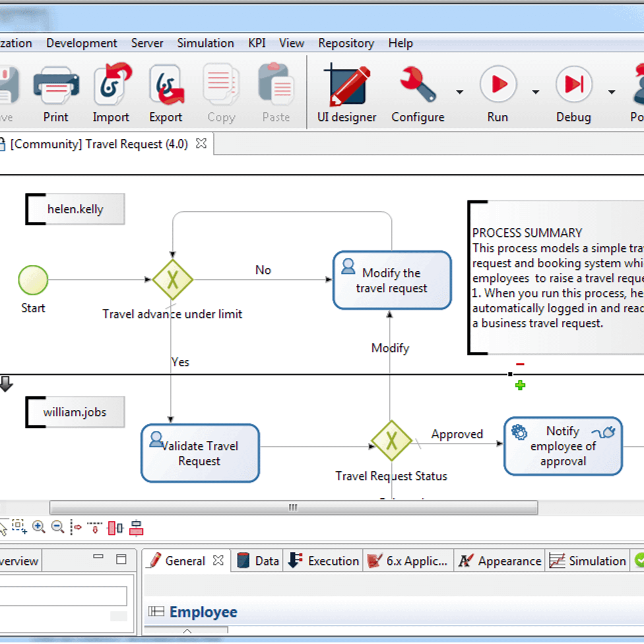
Task: Select the Notify employee of approval task
Action: (563, 446)
